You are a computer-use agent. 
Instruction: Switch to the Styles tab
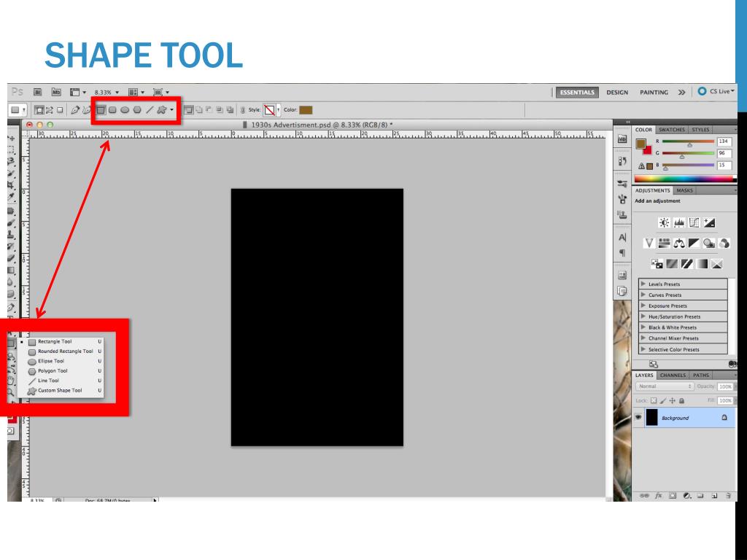tap(700, 130)
